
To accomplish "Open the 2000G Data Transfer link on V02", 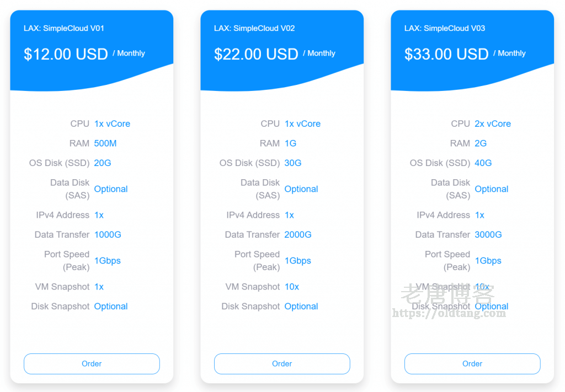I will (297, 234).
